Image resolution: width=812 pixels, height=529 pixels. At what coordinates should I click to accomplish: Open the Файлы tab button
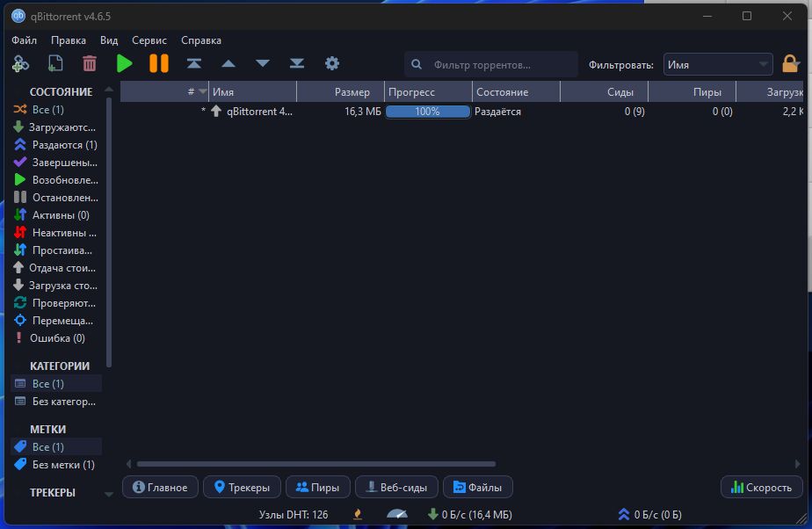click(477, 487)
